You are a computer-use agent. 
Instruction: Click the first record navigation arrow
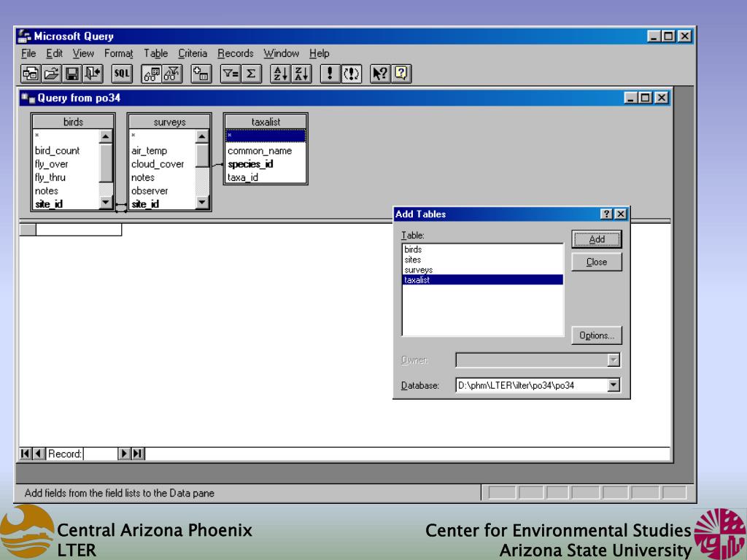[x=26, y=454]
